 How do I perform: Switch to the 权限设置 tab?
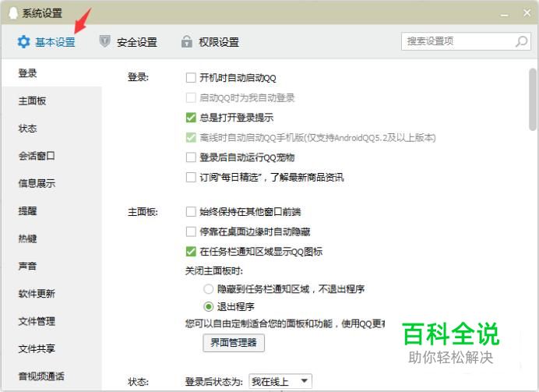(210, 42)
